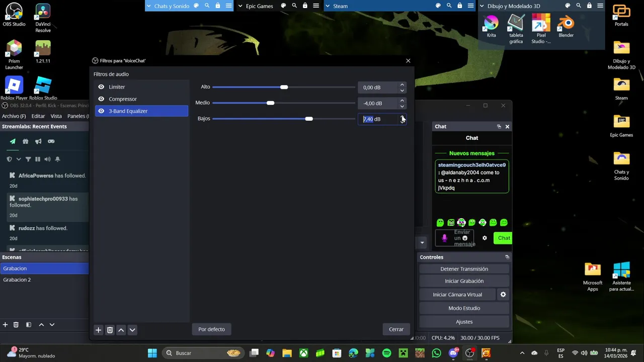Toggle visibility of the Limiter filter
This screenshot has width=644, height=362.
[101, 87]
